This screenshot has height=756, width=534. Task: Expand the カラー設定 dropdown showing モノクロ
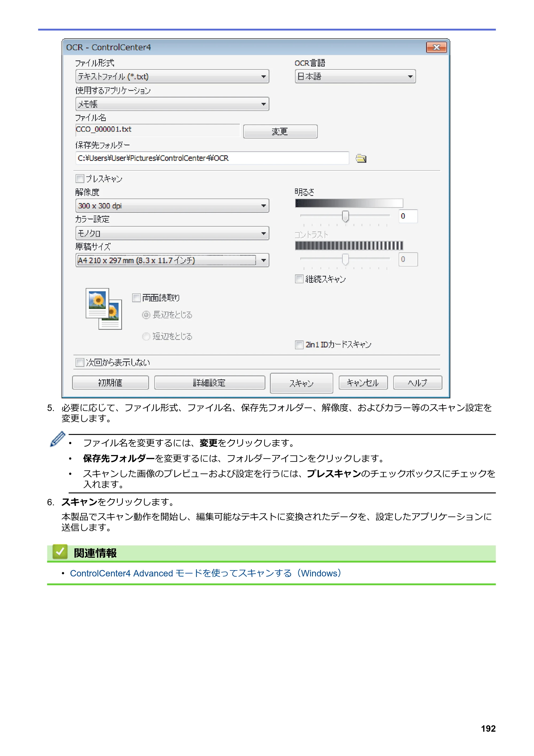click(172, 233)
